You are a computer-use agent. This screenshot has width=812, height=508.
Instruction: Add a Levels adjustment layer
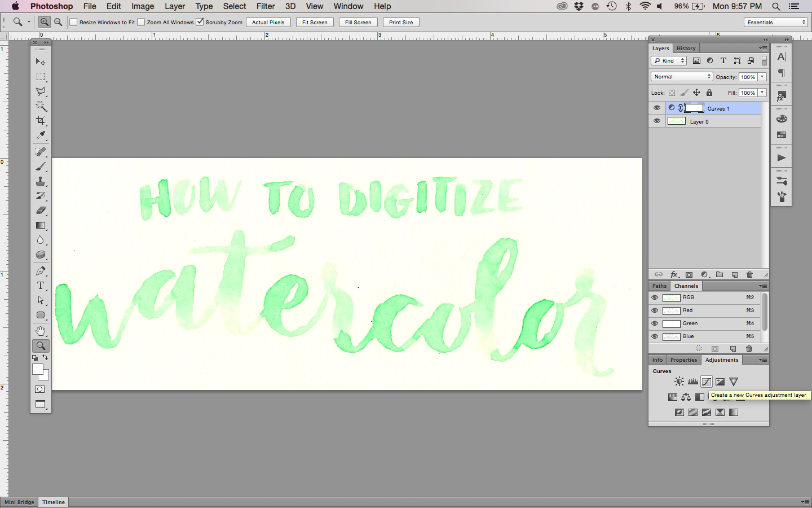point(693,382)
